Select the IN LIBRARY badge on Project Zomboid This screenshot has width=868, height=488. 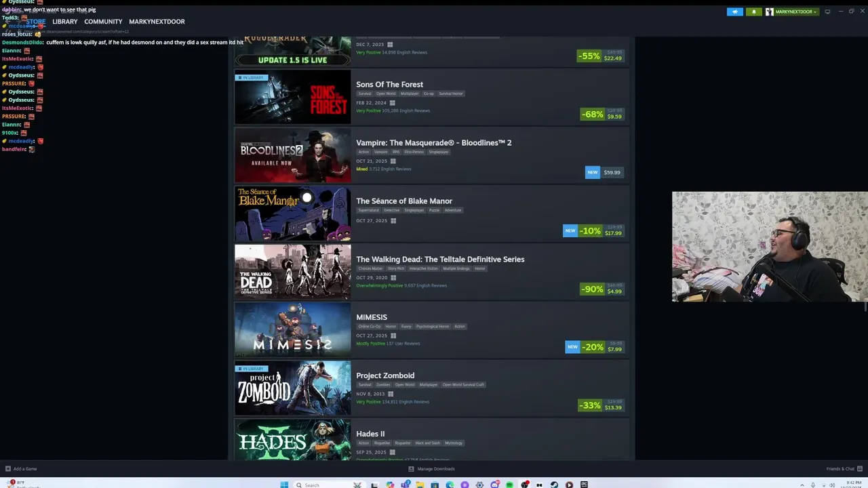point(251,369)
